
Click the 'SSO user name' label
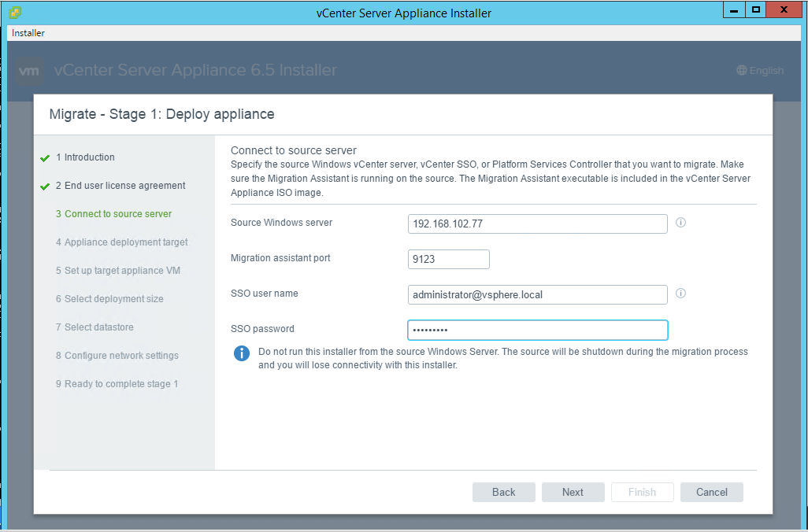click(265, 294)
